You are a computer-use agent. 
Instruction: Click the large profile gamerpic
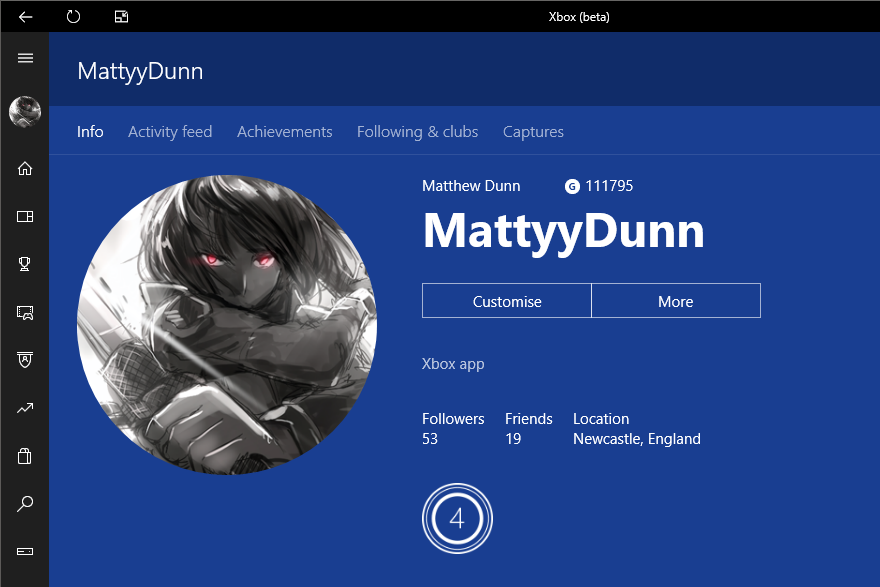pos(227,325)
